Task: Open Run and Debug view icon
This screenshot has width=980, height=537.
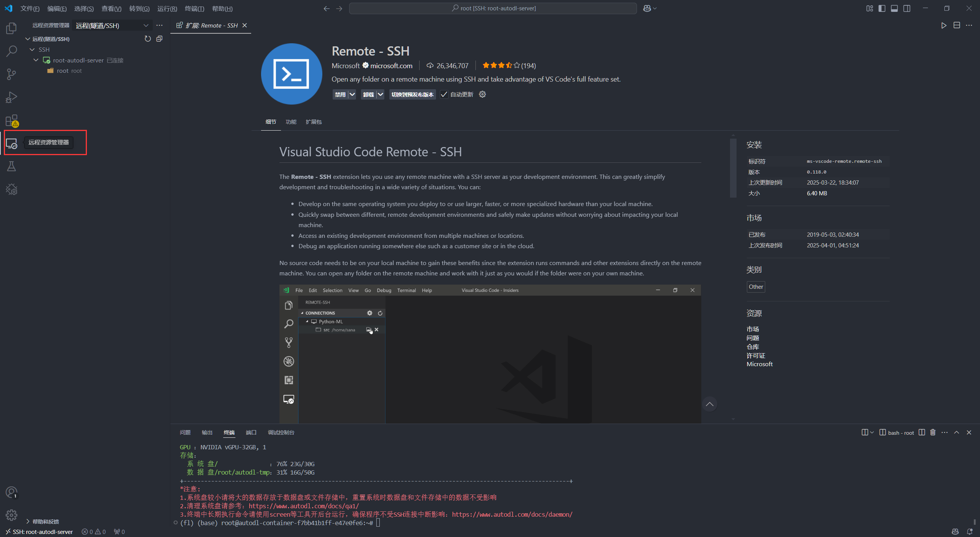Action: [11, 97]
